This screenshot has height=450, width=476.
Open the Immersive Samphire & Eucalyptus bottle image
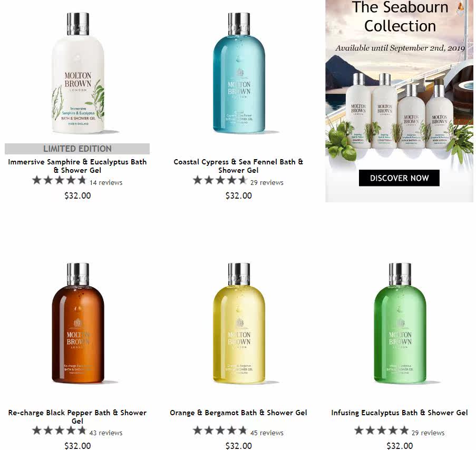(x=79, y=73)
